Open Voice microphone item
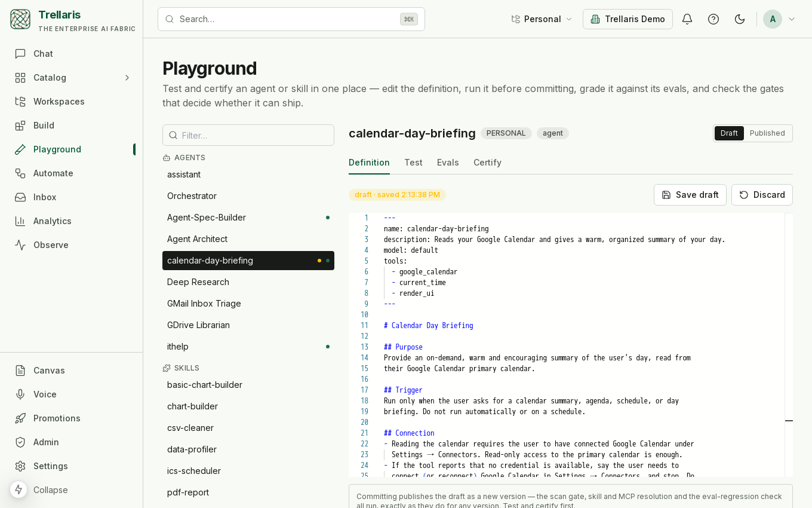 [x=72, y=394]
